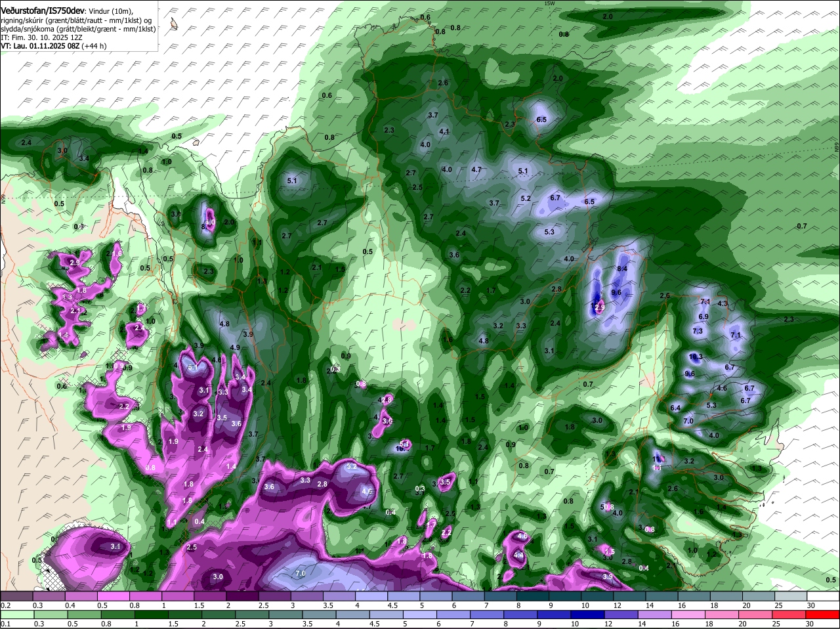The width and height of the screenshot is (840, 629).
Task: Click the description line 'slydda/snjókoma (grátt/bleikt/grænt - mm/1klst)'
Action: [78, 29]
